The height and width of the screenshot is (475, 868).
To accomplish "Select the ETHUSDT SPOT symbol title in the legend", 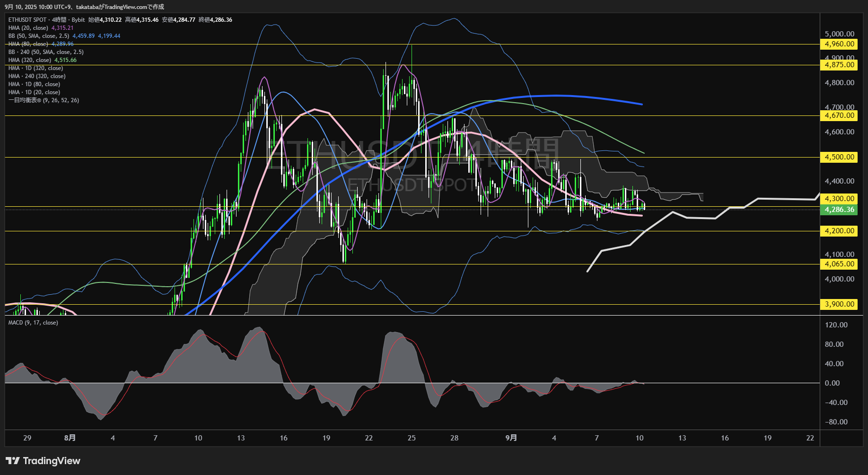I will tap(27, 20).
